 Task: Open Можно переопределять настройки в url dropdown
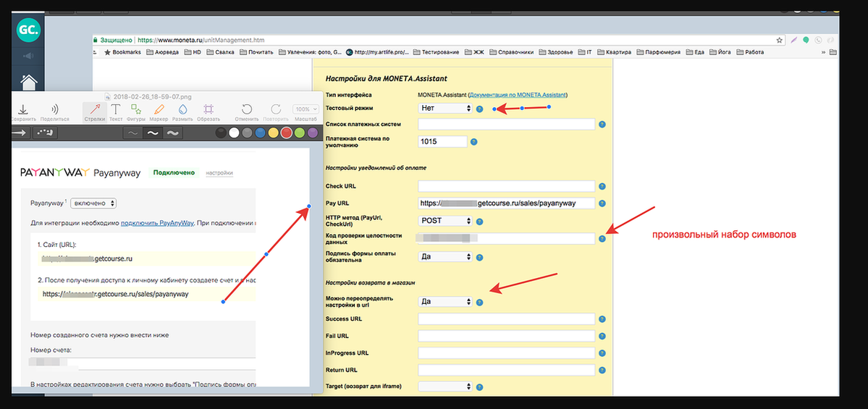click(446, 302)
